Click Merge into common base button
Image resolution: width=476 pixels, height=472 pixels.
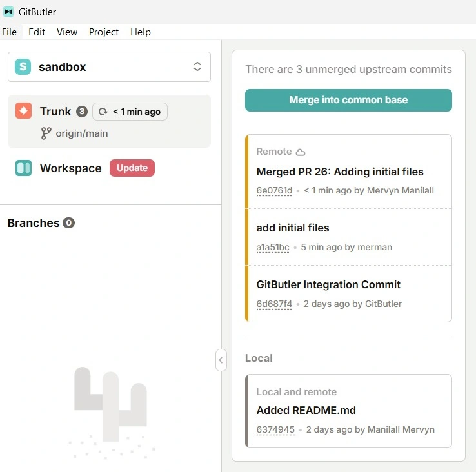(348, 100)
